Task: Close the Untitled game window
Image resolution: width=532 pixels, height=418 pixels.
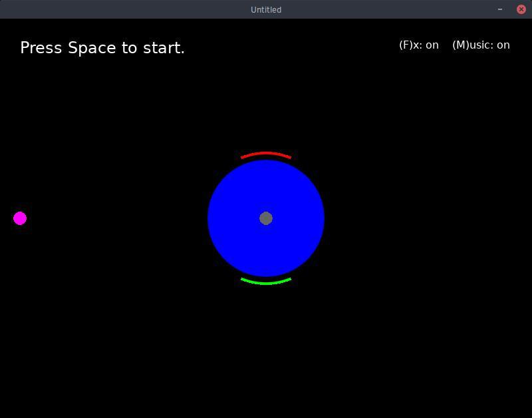Action: click(521, 9)
